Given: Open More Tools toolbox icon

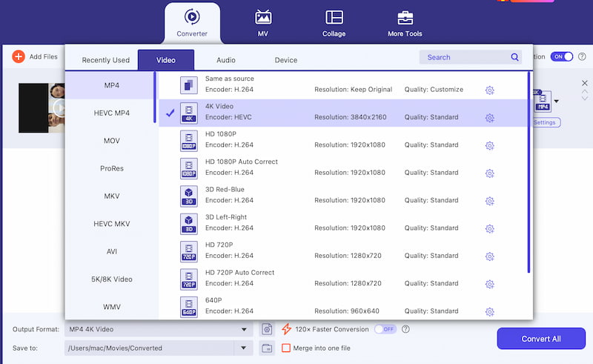Looking at the screenshot, I should click(x=405, y=18).
